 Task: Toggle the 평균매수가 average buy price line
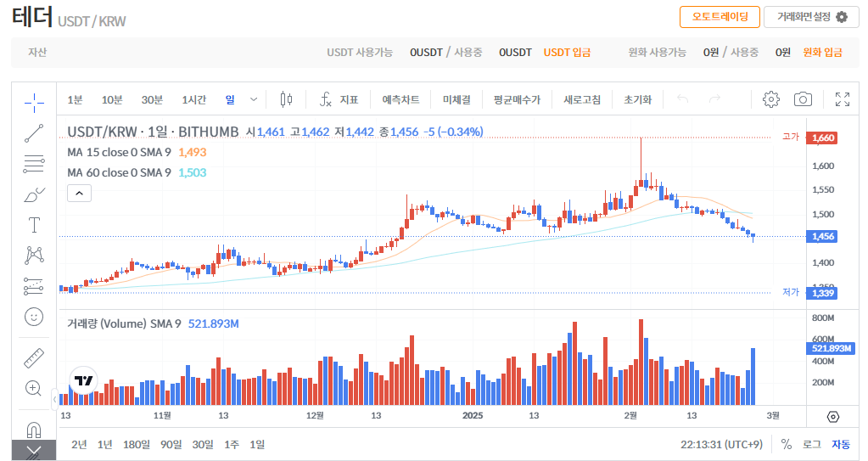517,99
